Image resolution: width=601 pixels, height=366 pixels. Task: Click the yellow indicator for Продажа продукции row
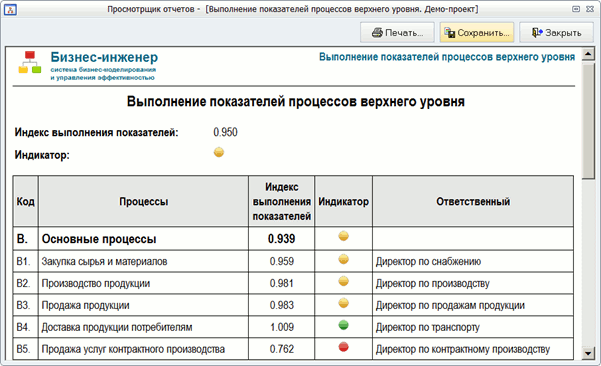(343, 304)
